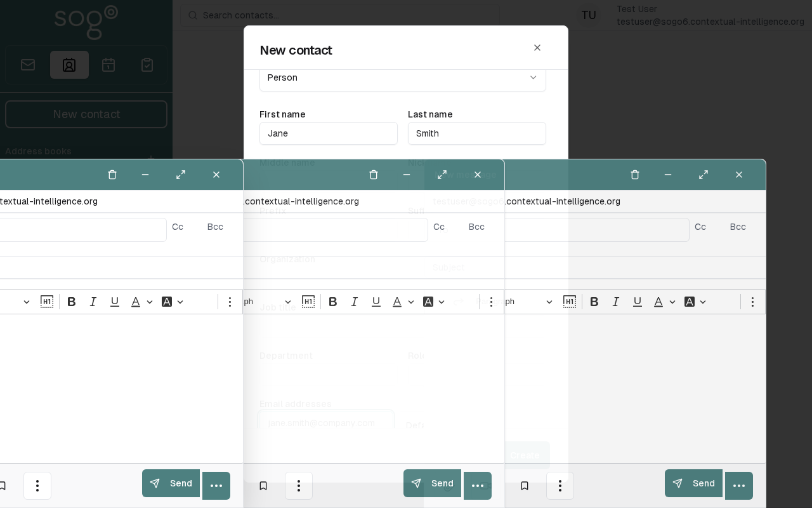Toggle italic in the right compose editor
812x508 pixels.
pyautogui.click(x=616, y=302)
